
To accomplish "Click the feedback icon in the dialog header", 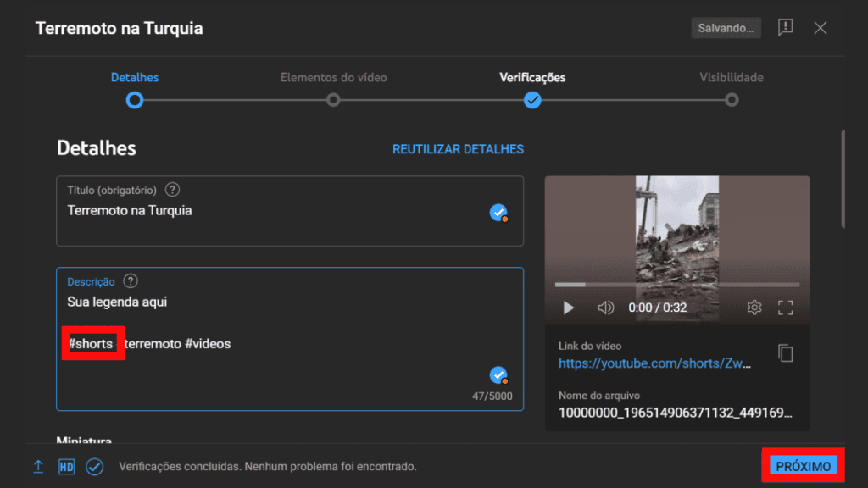I will (x=785, y=27).
